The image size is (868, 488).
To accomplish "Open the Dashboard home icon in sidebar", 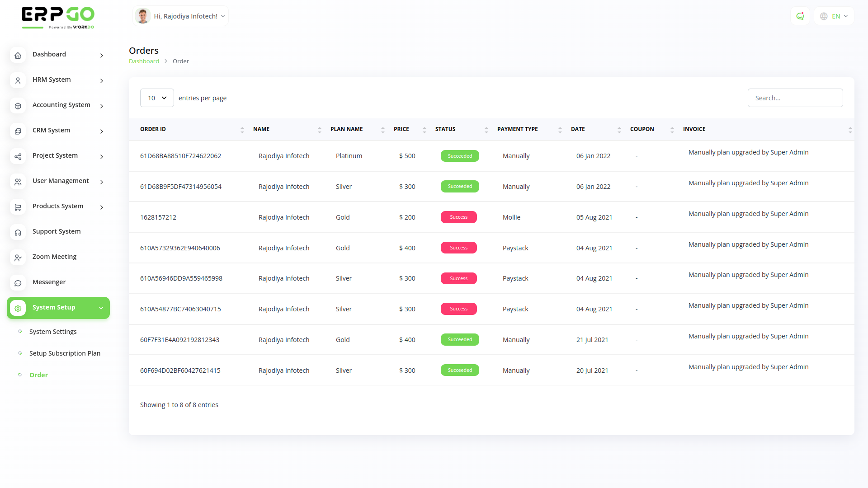I will point(18,55).
